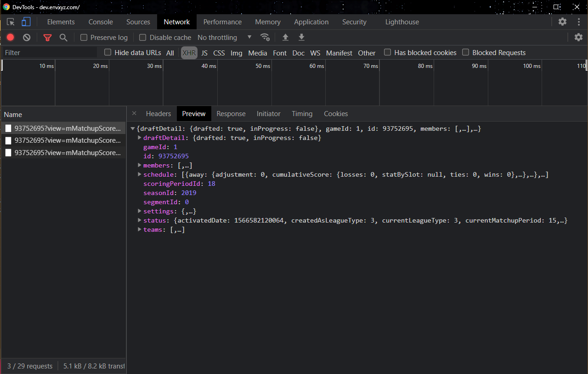The image size is (588, 374).
Task: Stop recording network log
Action: point(11,38)
